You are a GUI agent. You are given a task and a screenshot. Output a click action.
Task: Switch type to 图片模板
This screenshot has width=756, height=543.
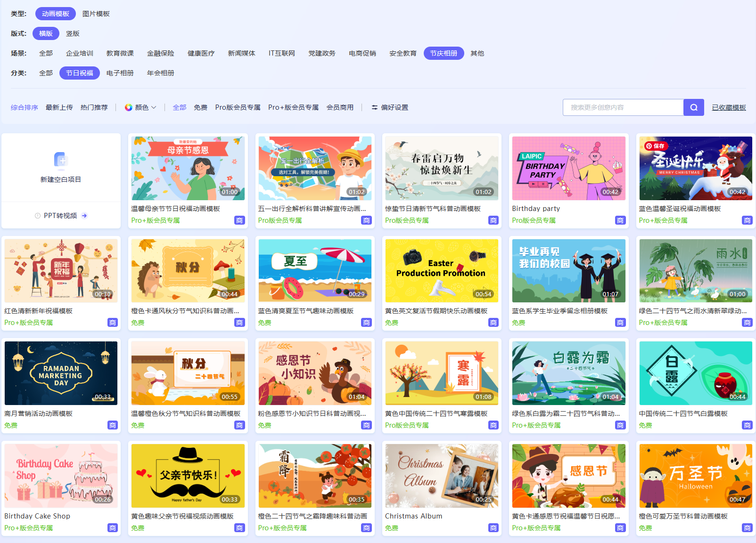coord(96,14)
